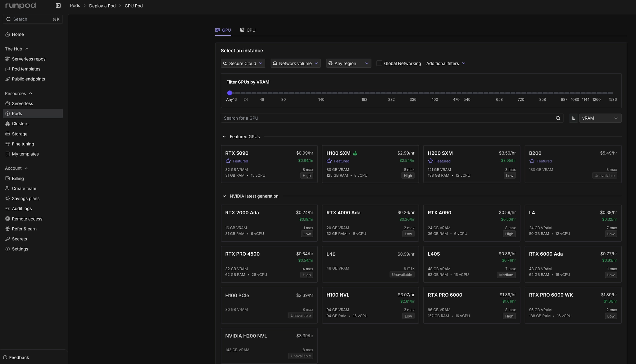Enable the Global Networking checkbox
Screen dimensions: 636x364
pos(379,63)
